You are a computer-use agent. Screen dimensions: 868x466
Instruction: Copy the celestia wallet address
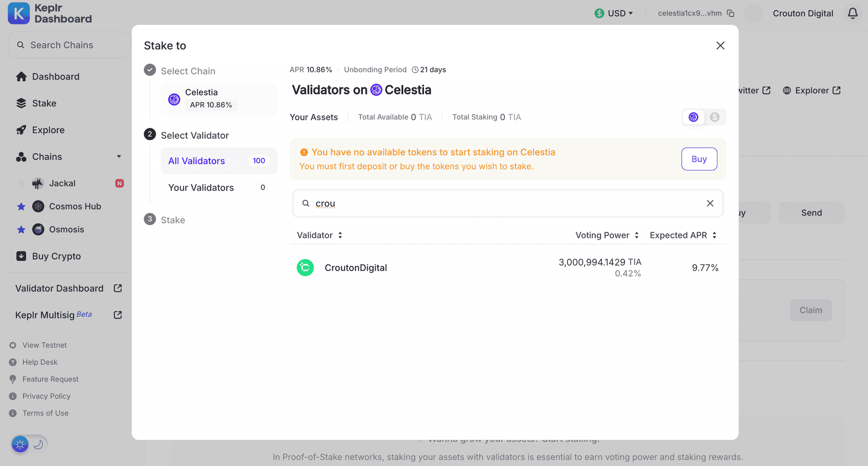[x=731, y=14]
